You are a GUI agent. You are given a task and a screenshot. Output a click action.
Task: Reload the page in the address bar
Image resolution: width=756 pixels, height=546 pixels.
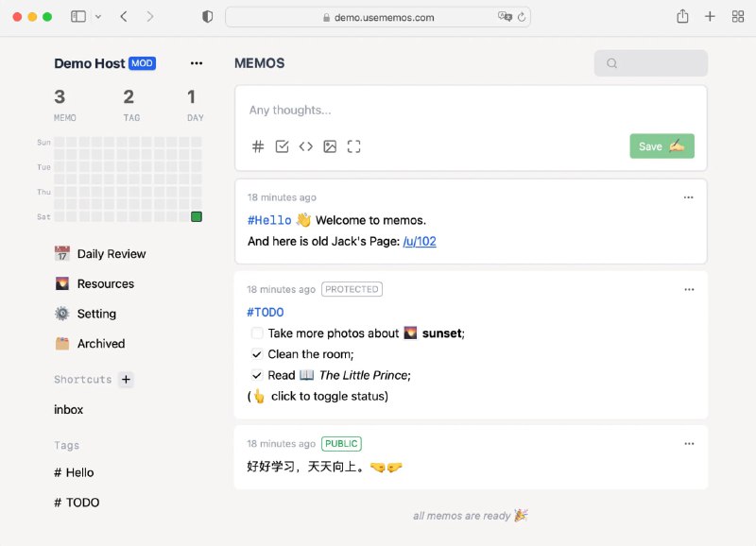[522, 17]
